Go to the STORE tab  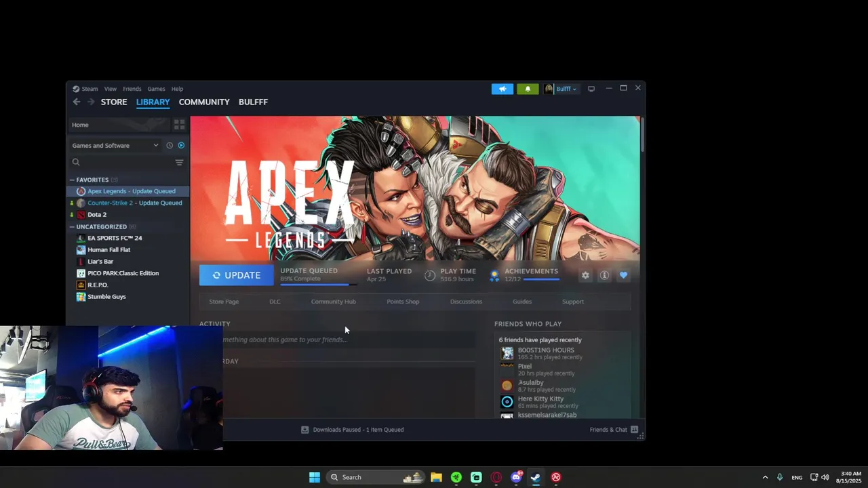[x=114, y=102]
